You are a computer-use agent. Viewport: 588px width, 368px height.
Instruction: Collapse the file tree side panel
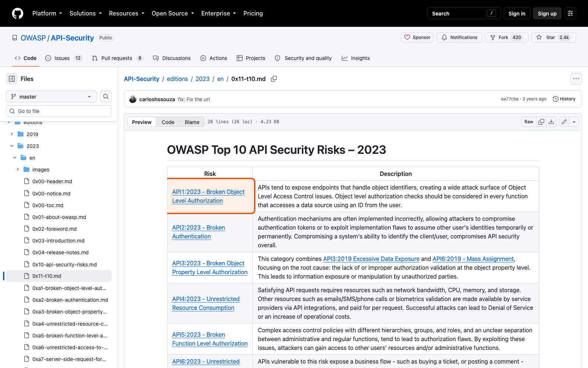pyautogui.click(x=12, y=79)
